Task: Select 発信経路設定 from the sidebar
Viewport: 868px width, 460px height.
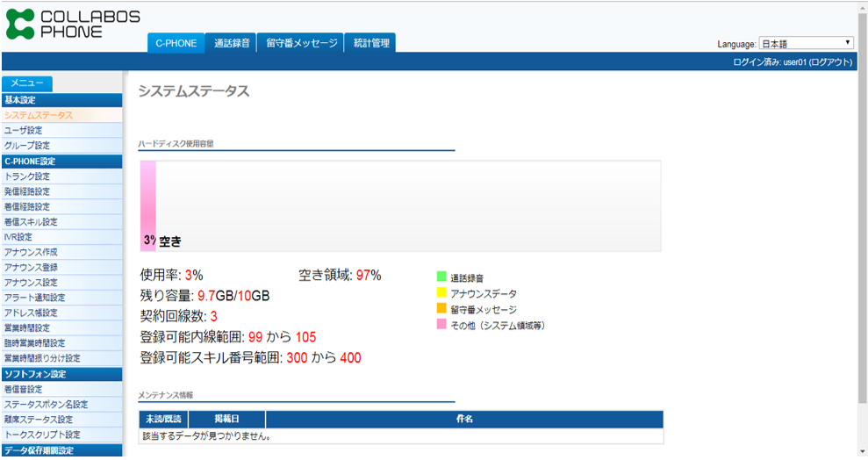Action: [x=27, y=191]
